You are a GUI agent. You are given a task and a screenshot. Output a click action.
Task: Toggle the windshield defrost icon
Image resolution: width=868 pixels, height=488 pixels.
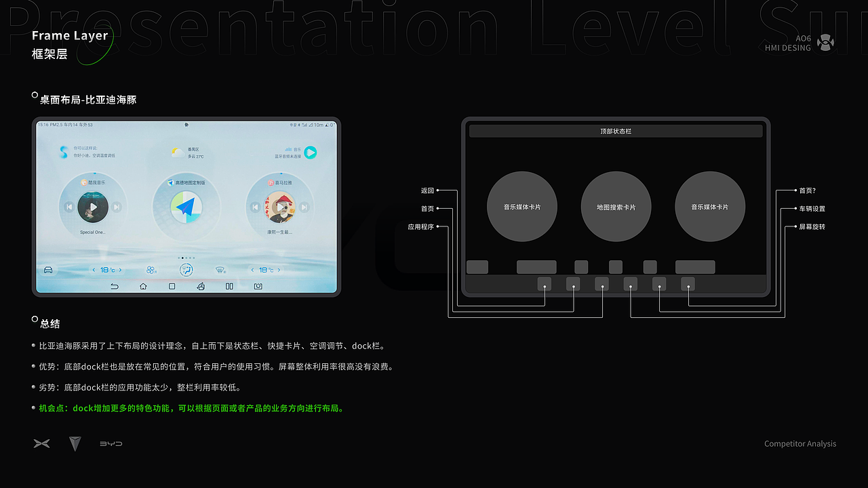click(x=220, y=270)
